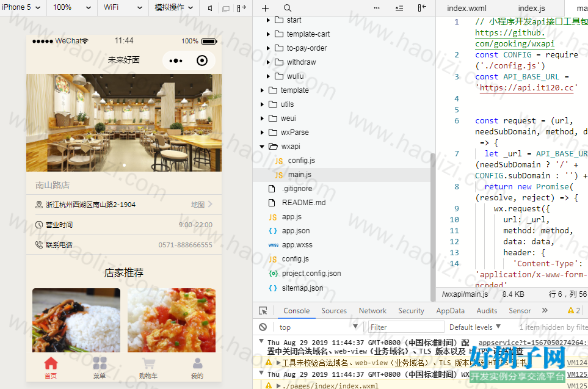Show more devtools tabs with chevron
Image resolution: width=588 pixels, height=389 pixels.
(545, 310)
